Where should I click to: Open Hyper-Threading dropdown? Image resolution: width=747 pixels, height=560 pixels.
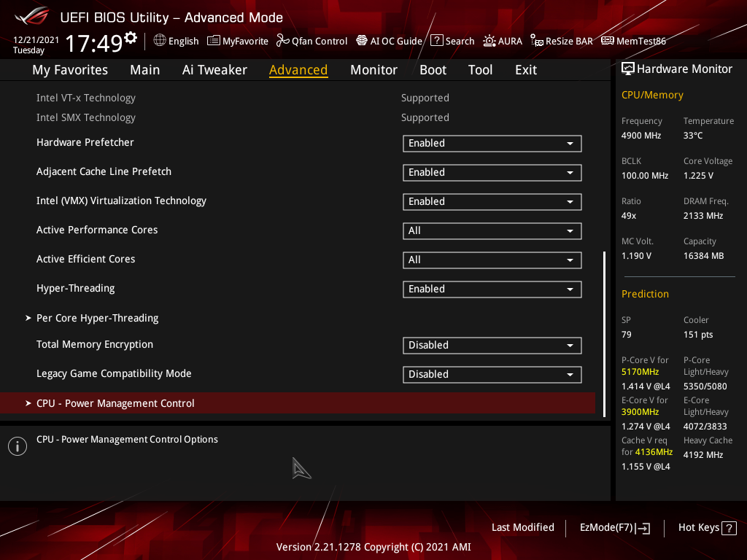[x=492, y=289]
